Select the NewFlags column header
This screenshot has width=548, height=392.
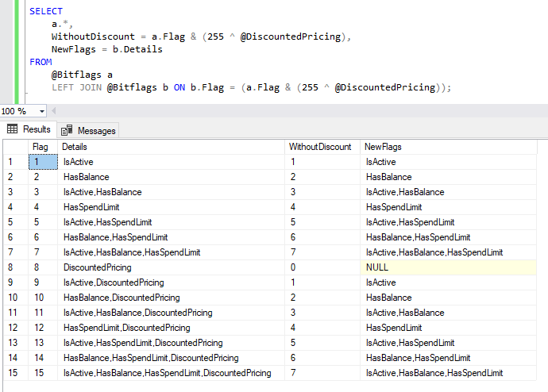(x=449, y=147)
